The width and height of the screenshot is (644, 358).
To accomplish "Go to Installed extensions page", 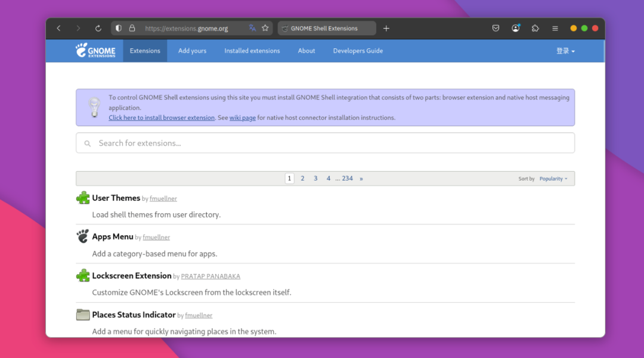I will pyautogui.click(x=252, y=51).
